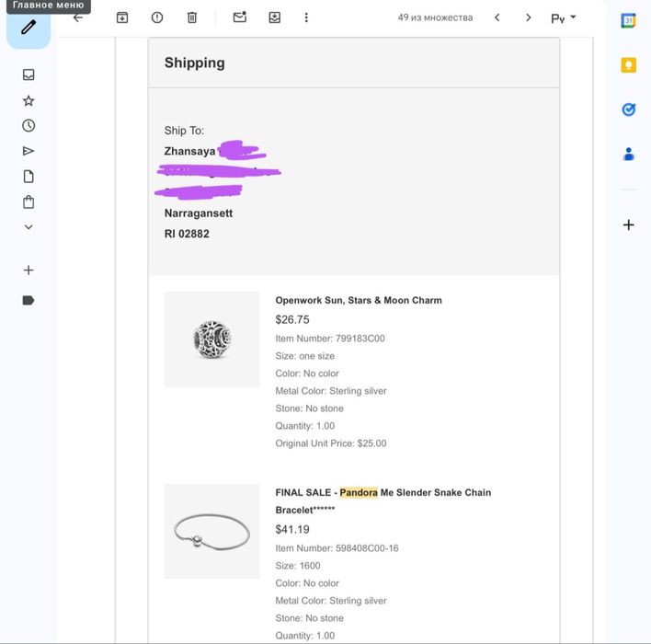
Task: Open the three-dot more options menu
Action: 306,17
